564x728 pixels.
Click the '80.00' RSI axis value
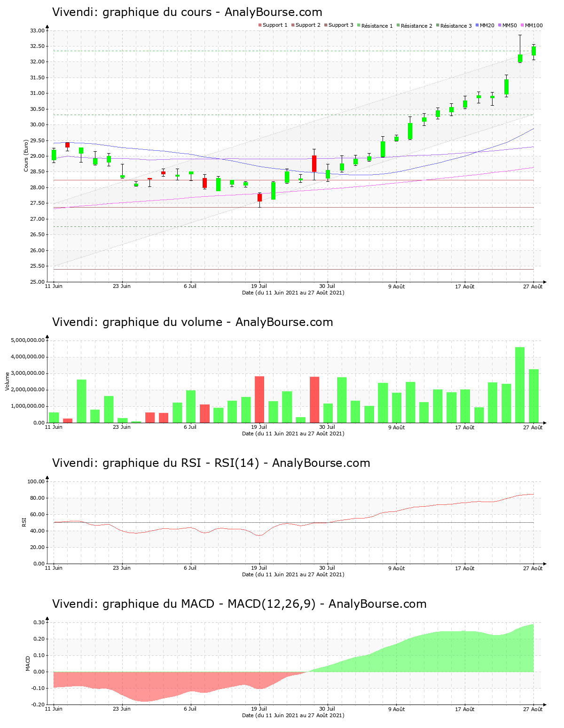[x=37, y=498]
